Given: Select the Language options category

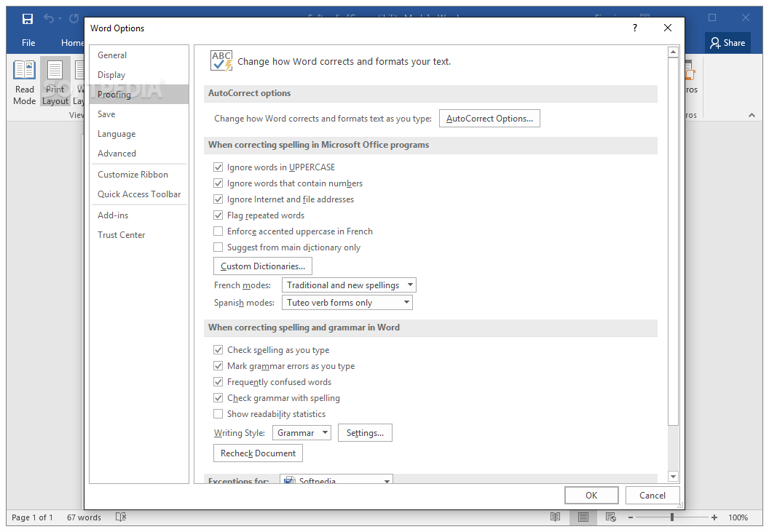Looking at the screenshot, I should click(139, 134).
